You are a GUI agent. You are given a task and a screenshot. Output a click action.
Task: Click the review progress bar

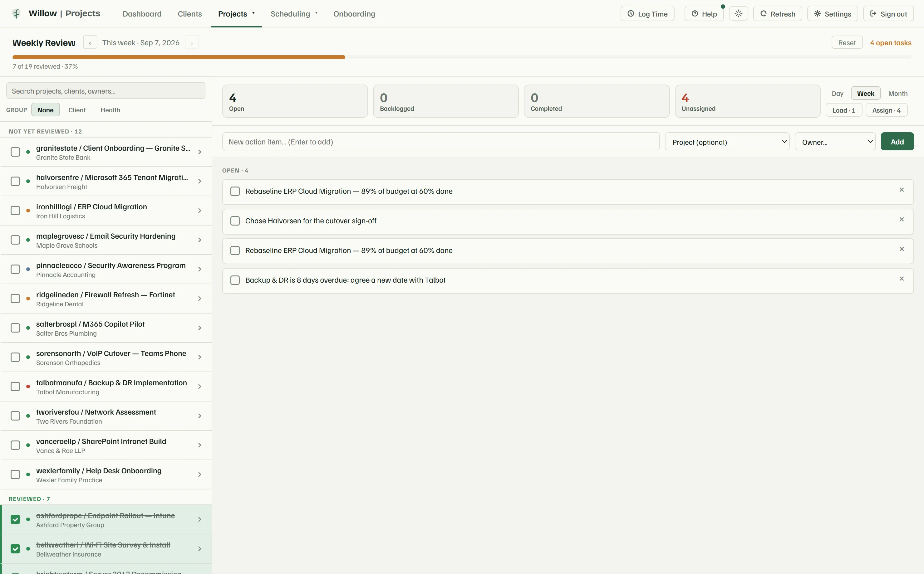[462, 57]
